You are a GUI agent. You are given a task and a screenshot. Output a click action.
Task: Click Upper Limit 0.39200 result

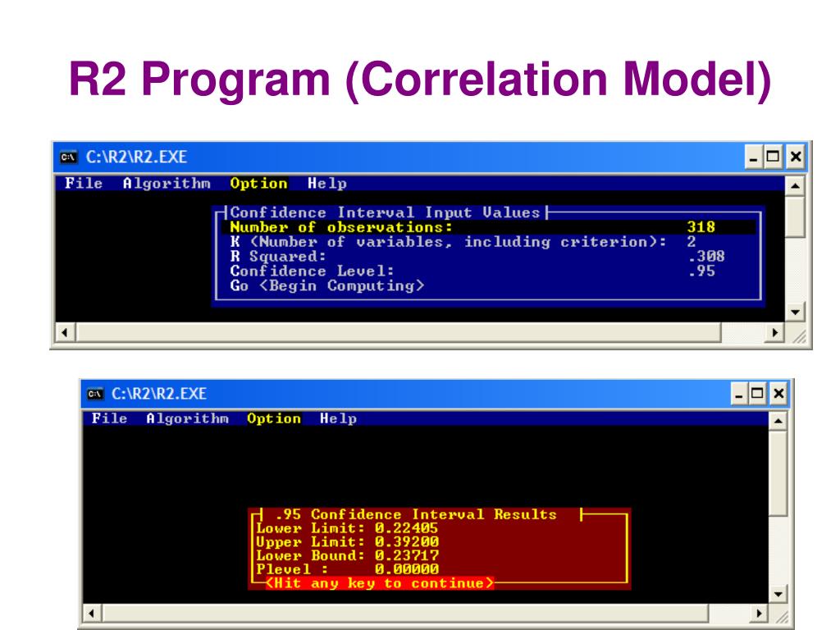click(x=347, y=542)
